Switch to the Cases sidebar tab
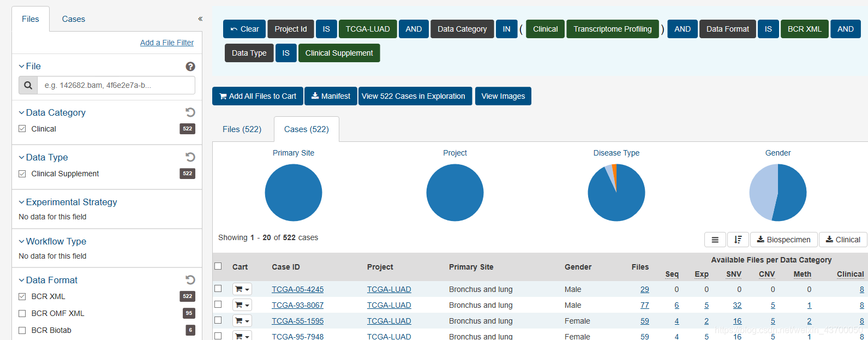 coord(74,19)
